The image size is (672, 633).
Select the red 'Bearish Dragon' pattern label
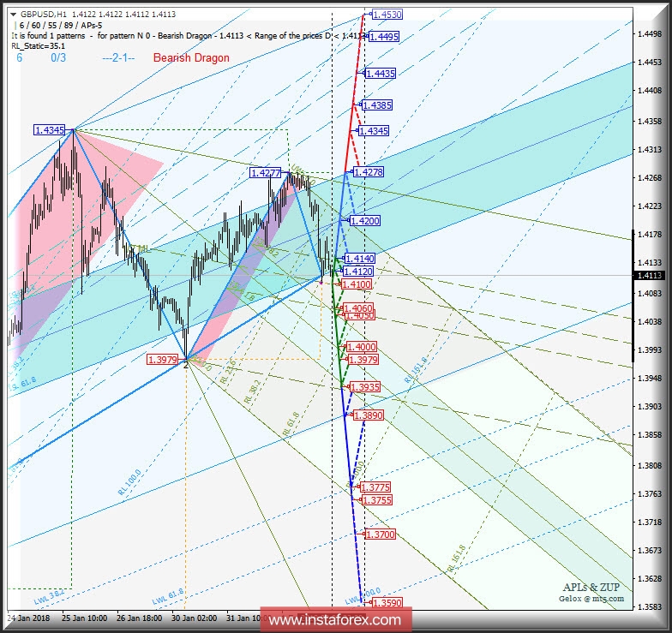191,57
